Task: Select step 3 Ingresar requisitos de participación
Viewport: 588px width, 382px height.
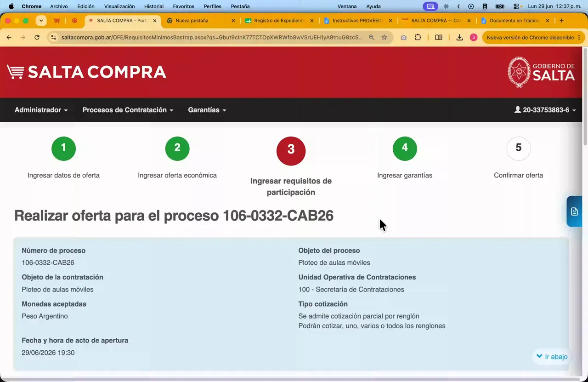Action: click(x=291, y=151)
